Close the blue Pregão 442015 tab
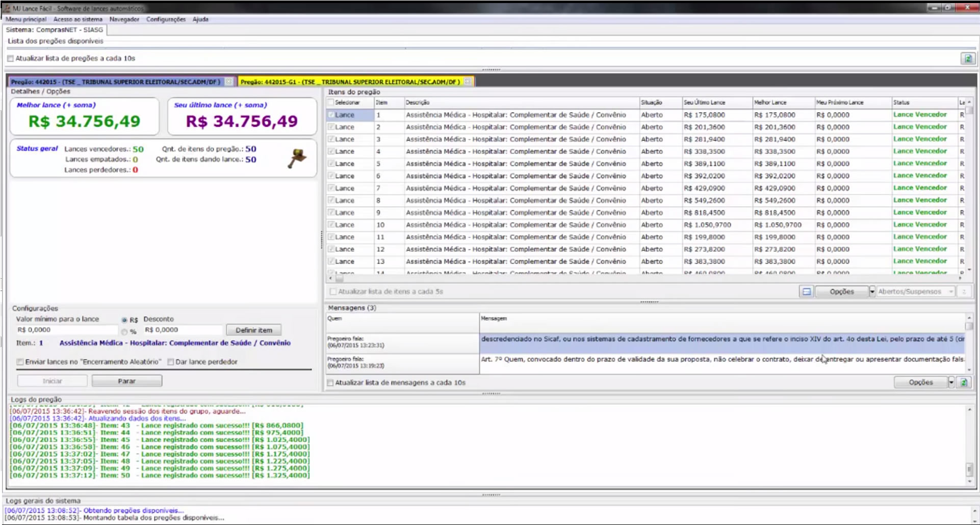Image resolution: width=980 pixels, height=525 pixels. point(229,82)
